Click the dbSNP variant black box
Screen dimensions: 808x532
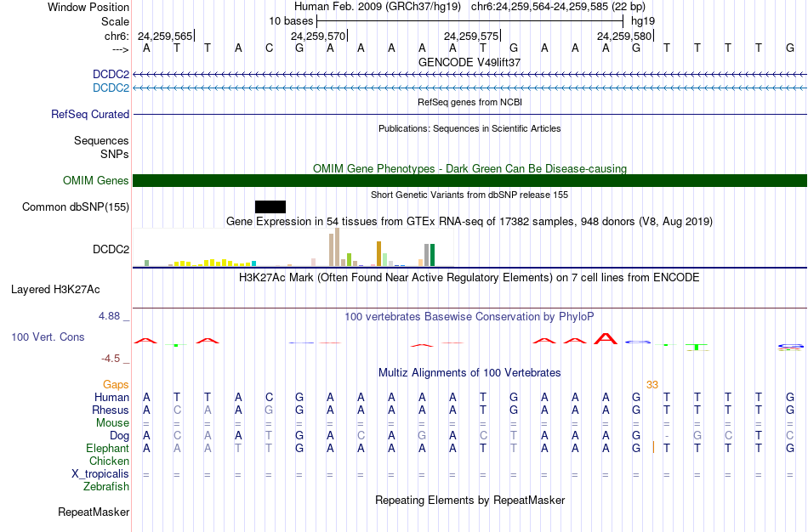pos(270,207)
